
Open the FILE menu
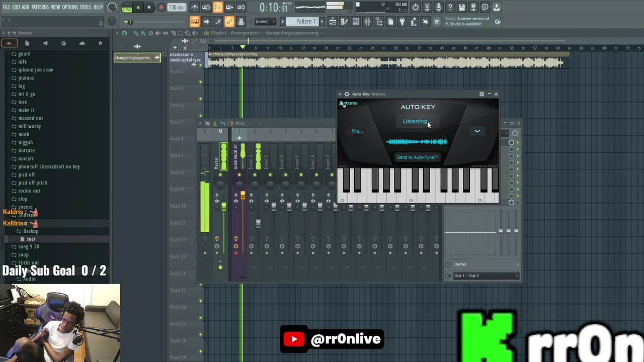click(7, 7)
